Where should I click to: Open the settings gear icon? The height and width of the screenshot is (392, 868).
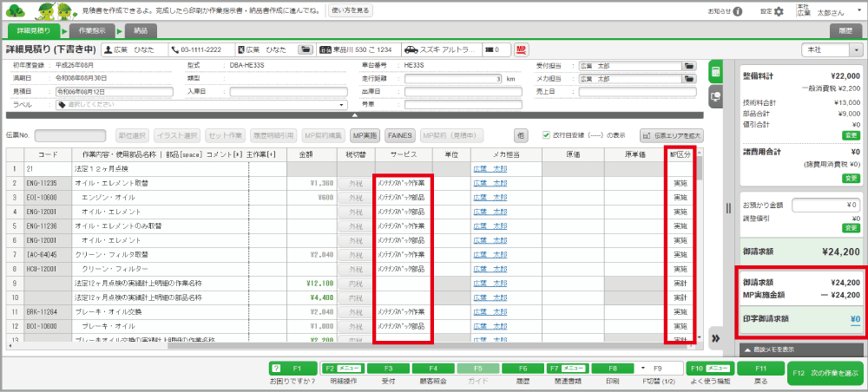tap(778, 11)
